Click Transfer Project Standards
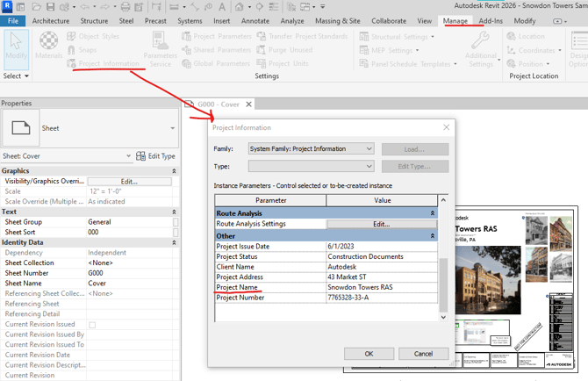588x381 pixels. pos(302,36)
